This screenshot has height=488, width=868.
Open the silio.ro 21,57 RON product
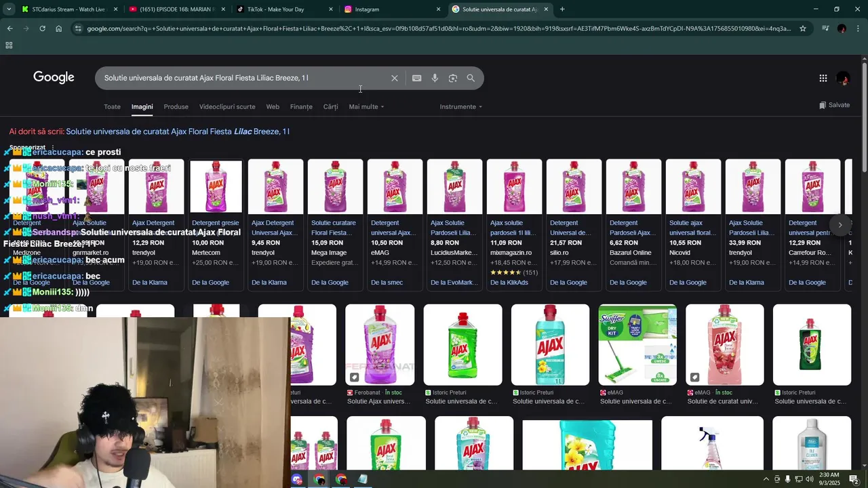tap(574, 224)
